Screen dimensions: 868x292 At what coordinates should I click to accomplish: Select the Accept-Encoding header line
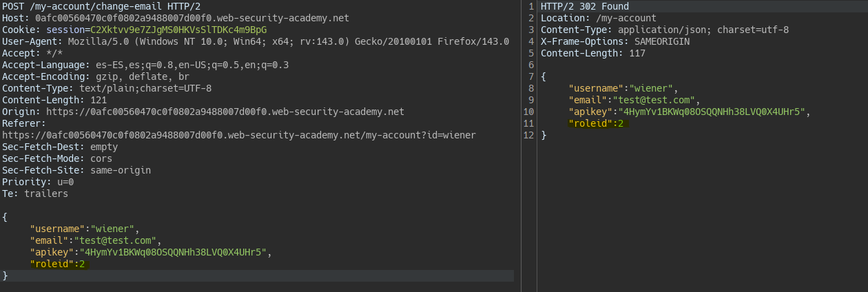click(x=96, y=76)
